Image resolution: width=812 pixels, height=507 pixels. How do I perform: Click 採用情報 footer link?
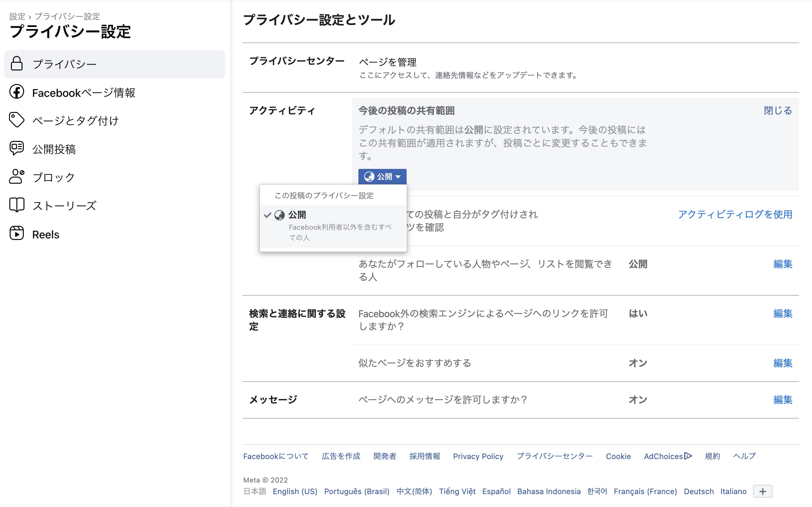[425, 456]
